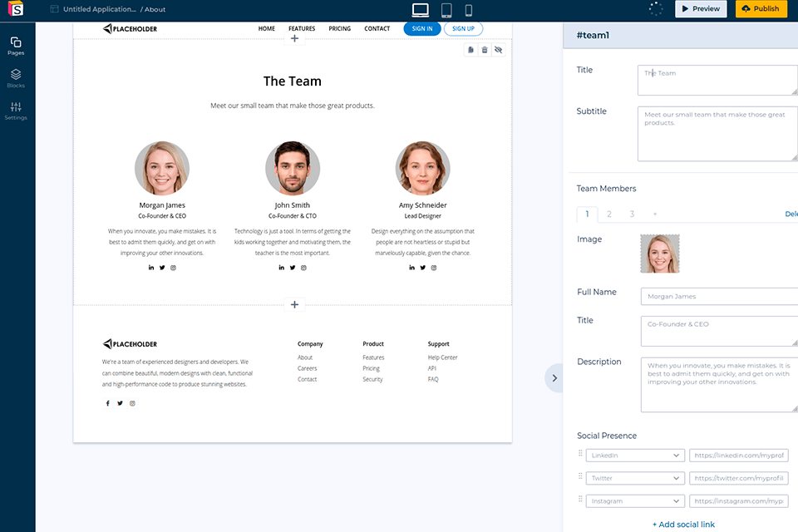Screen dimensions: 798x532
Task: Collapse the right settings panel arrow
Action: [554, 378]
